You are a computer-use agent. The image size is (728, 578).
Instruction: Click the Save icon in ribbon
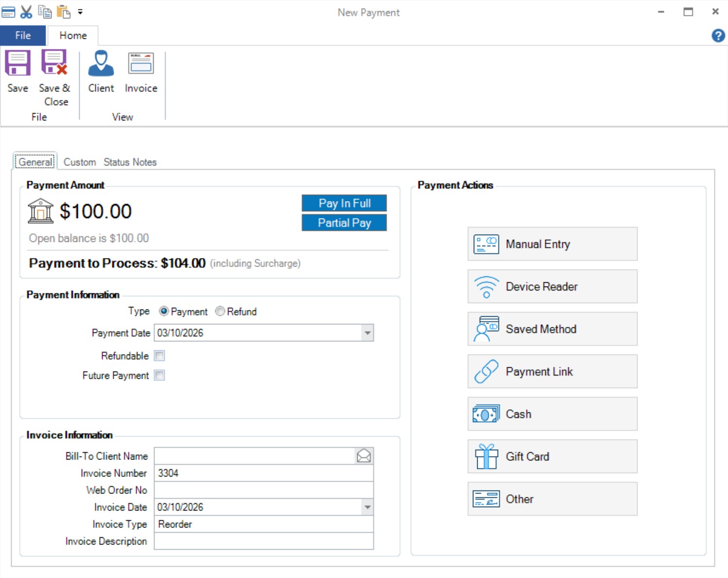(x=18, y=64)
